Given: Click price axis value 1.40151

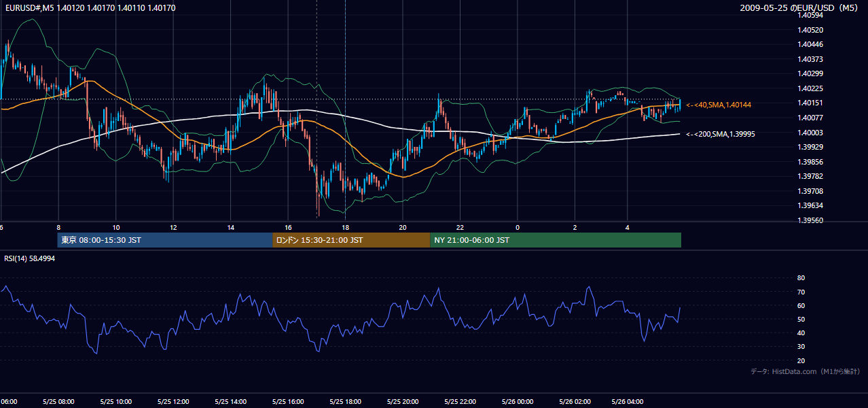Looking at the screenshot, I should (810, 103).
